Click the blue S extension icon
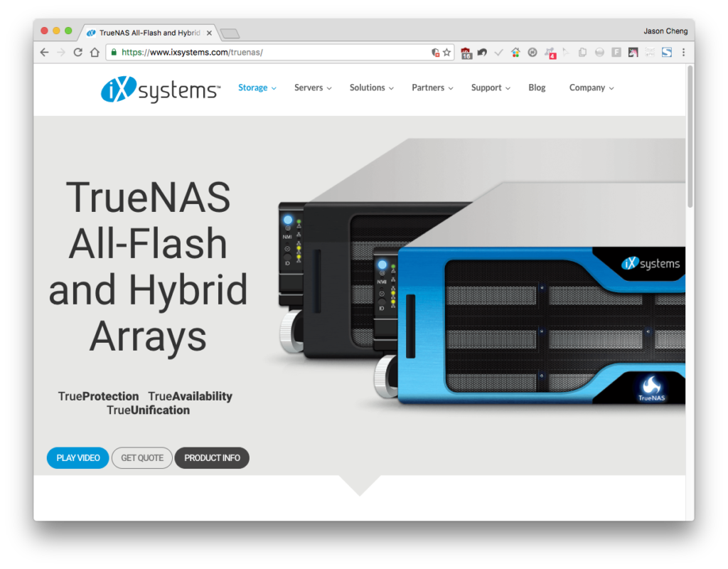 pyautogui.click(x=667, y=53)
